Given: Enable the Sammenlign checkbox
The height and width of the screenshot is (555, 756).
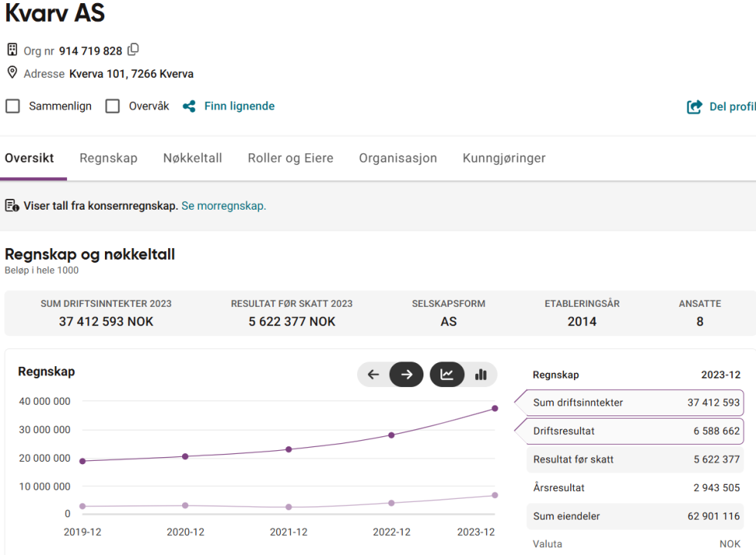Looking at the screenshot, I should coord(12,106).
